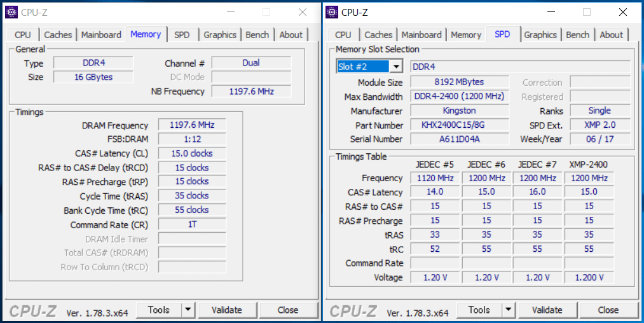Image resolution: width=644 pixels, height=323 pixels.
Task: Open Bench tab in right CPU-Z window
Action: pyautogui.click(x=577, y=35)
